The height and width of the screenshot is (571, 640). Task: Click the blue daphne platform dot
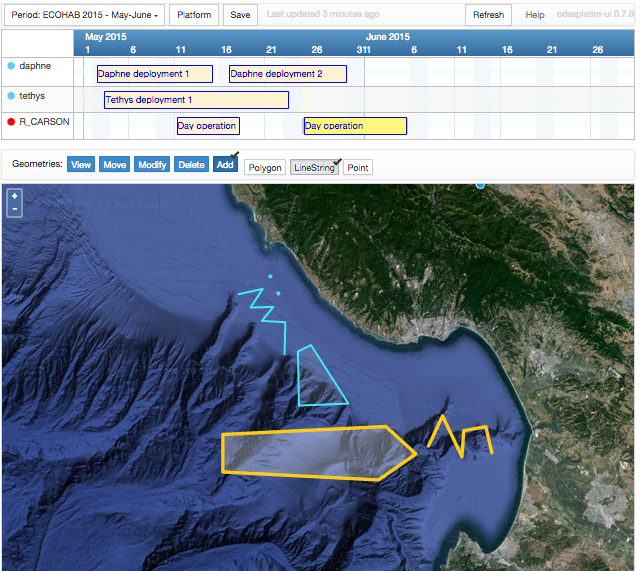(11, 66)
